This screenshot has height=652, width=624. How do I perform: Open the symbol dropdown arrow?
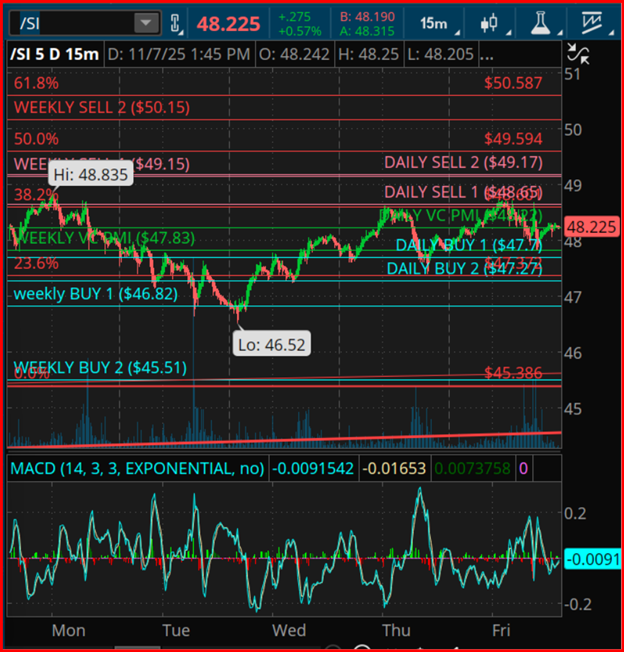pos(146,23)
